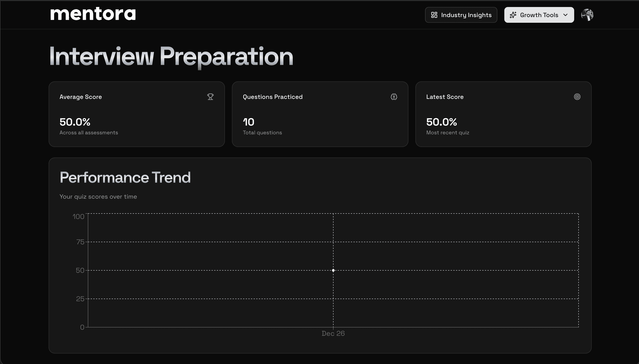The height and width of the screenshot is (364, 639).
Task: Click the 100 label on chart axis
Action: pos(78,217)
